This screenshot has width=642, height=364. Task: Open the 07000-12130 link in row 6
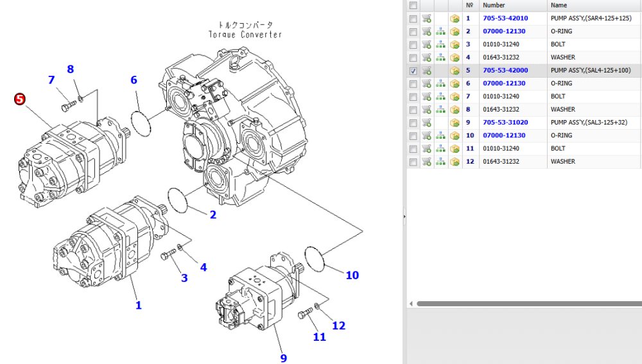504,83
